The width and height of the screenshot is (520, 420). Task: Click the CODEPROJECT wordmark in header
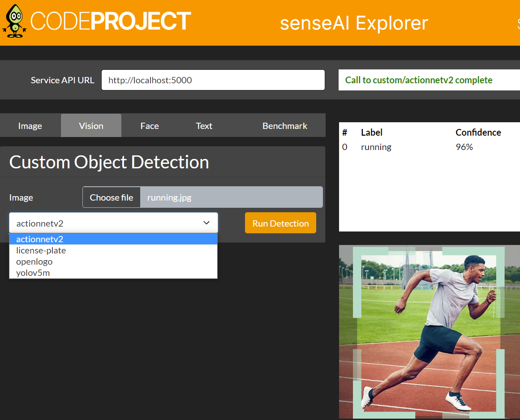tap(111, 21)
